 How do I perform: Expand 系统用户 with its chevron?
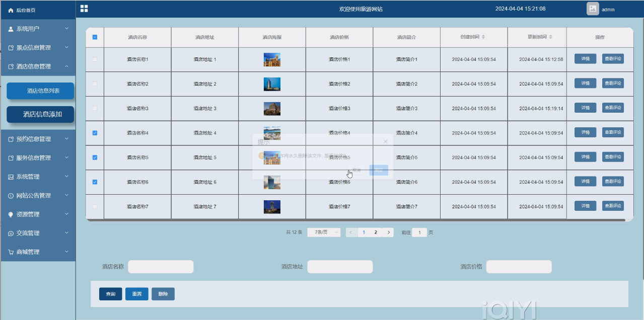click(x=66, y=29)
